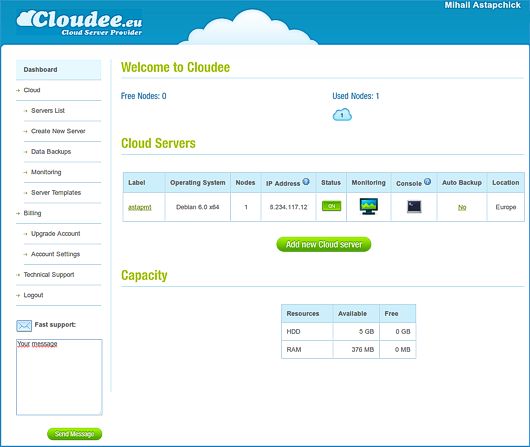This screenshot has height=447, width=530.
Task: Open Account Settings
Action: (x=55, y=254)
